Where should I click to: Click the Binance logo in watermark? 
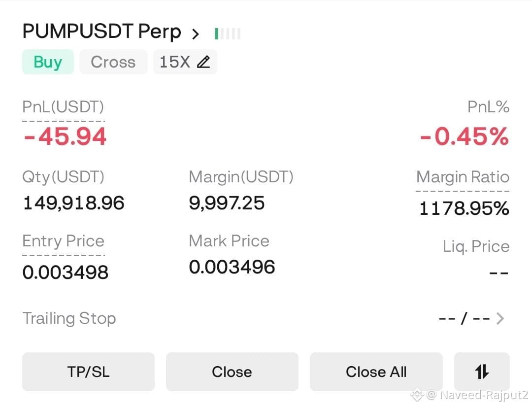(x=417, y=395)
